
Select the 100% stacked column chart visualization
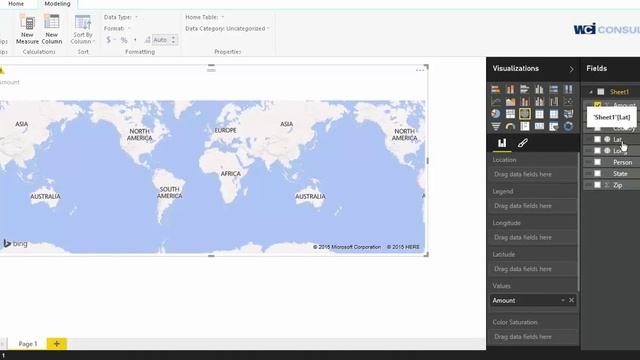pyautogui.click(x=568, y=89)
